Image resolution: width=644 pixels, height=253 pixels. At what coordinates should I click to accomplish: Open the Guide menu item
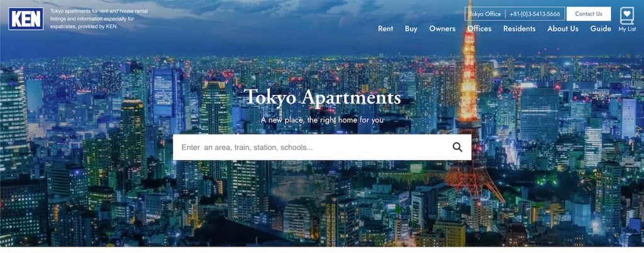[601, 29]
